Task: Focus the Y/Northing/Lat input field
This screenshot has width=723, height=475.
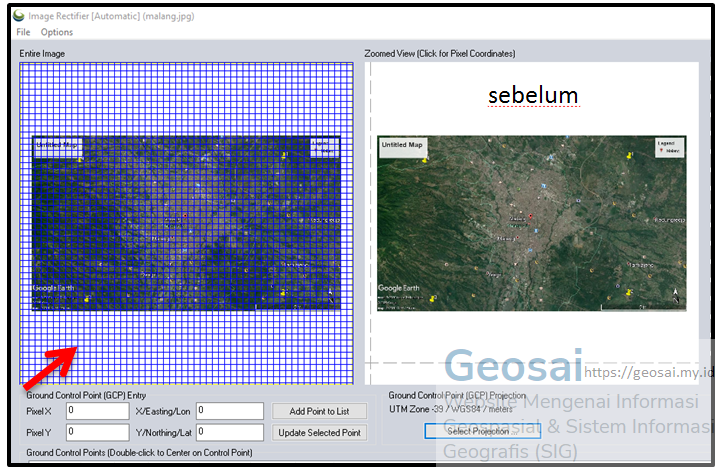Action: (230, 433)
